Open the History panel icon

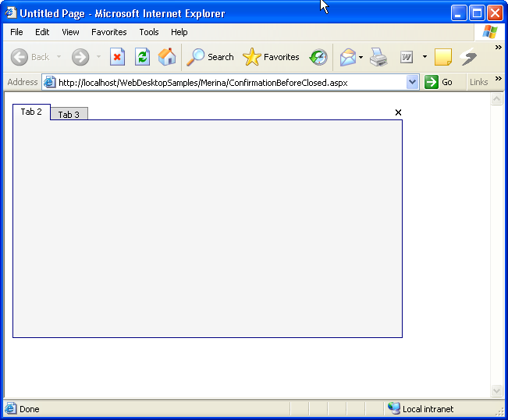(318, 57)
